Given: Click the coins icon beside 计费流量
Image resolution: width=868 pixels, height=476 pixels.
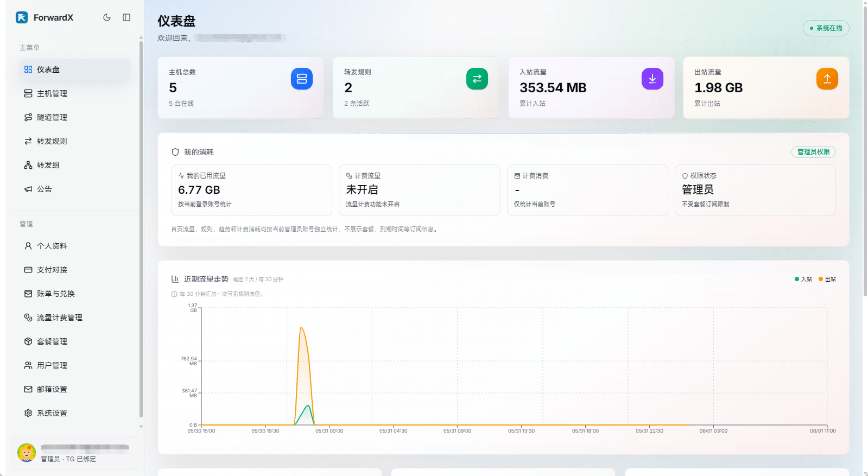Looking at the screenshot, I should [x=349, y=176].
